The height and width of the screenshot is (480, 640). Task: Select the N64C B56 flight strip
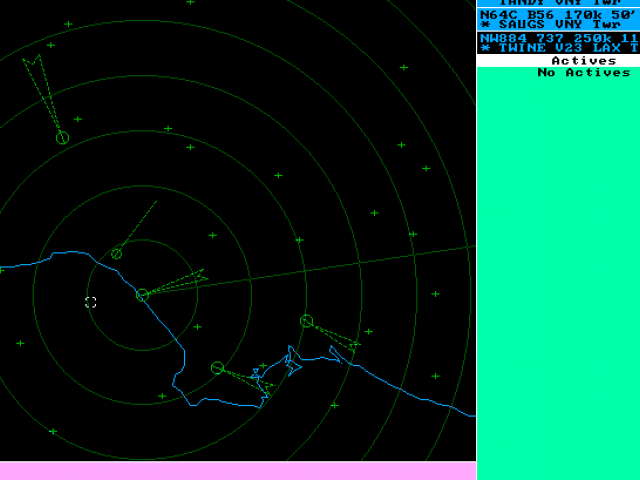tap(558, 15)
